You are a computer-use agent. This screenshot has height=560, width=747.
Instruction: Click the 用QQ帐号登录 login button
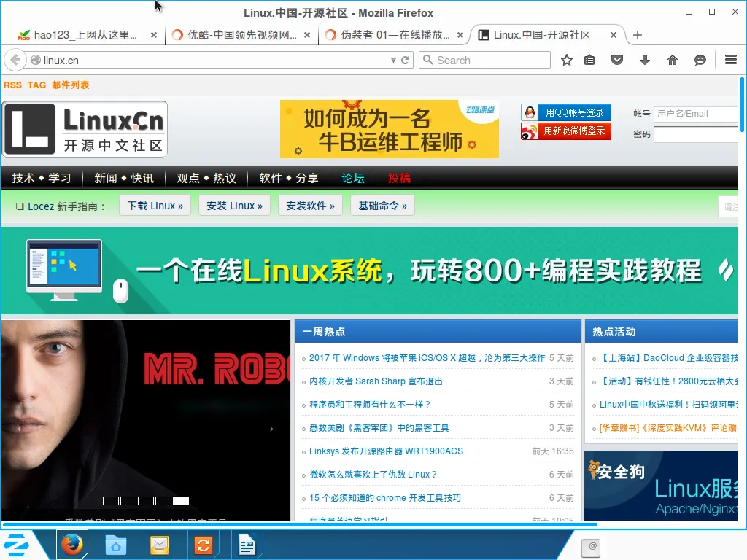(x=574, y=112)
